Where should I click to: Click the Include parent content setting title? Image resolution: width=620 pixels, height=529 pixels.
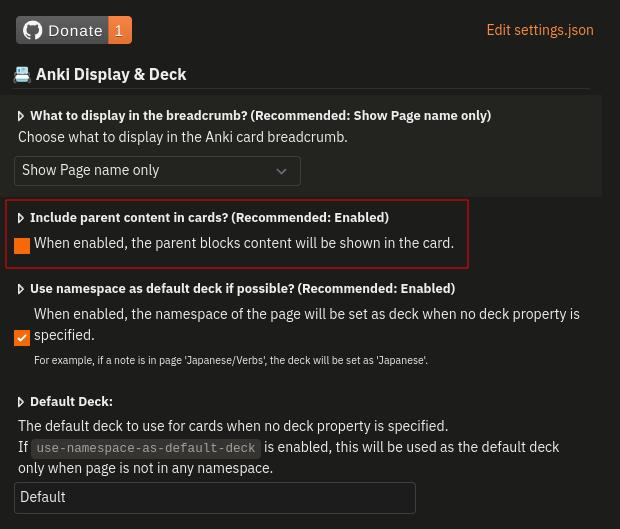click(x=210, y=217)
